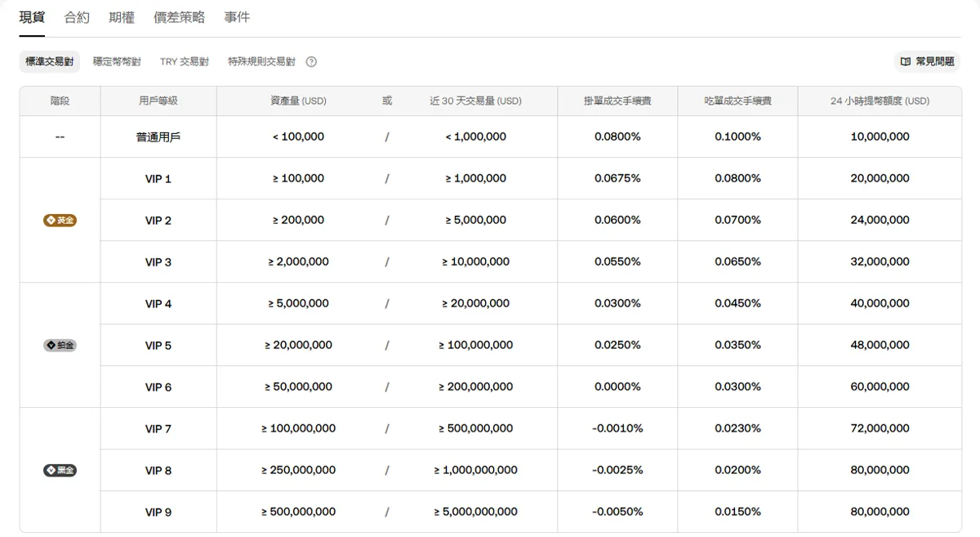This screenshot has height=537, width=980.
Task: Click the 10,000,000 withdrawal limit cell
Action: click(880, 137)
